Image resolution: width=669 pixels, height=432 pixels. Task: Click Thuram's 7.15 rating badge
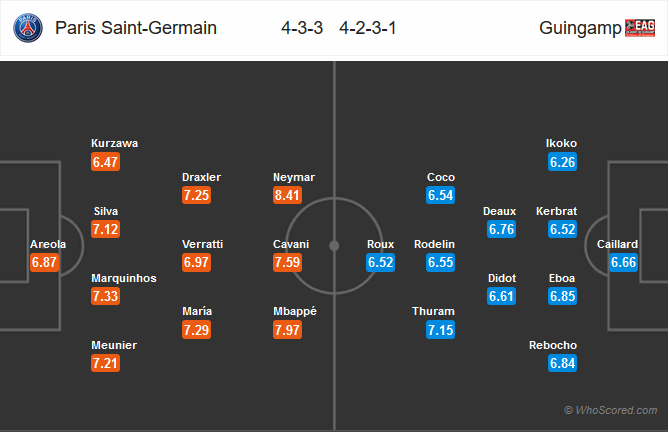pos(441,329)
